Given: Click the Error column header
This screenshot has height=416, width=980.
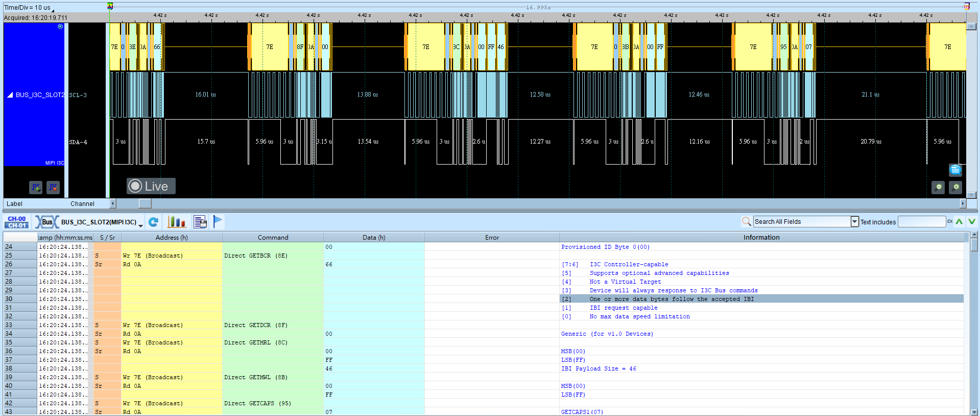Looking at the screenshot, I should pyautogui.click(x=492, y=237).
